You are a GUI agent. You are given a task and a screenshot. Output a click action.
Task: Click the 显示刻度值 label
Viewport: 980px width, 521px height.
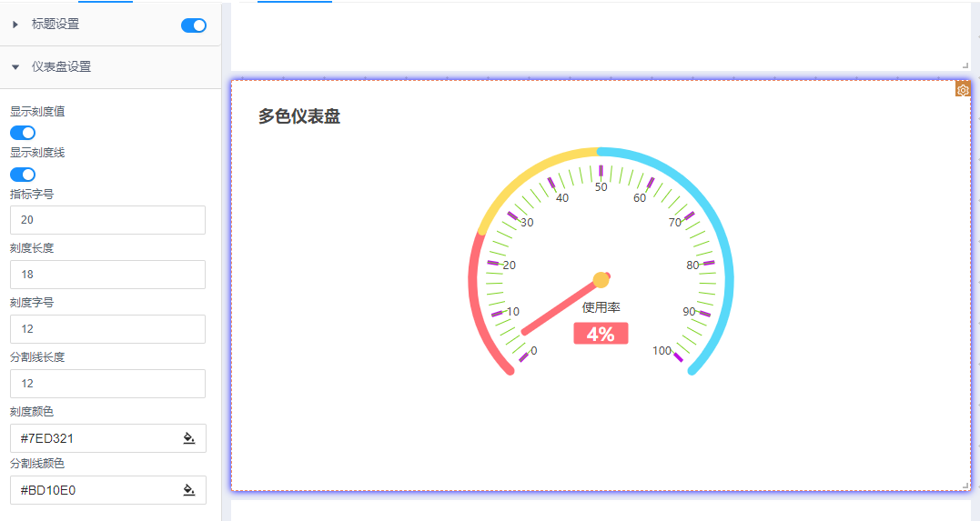[37, 111]
